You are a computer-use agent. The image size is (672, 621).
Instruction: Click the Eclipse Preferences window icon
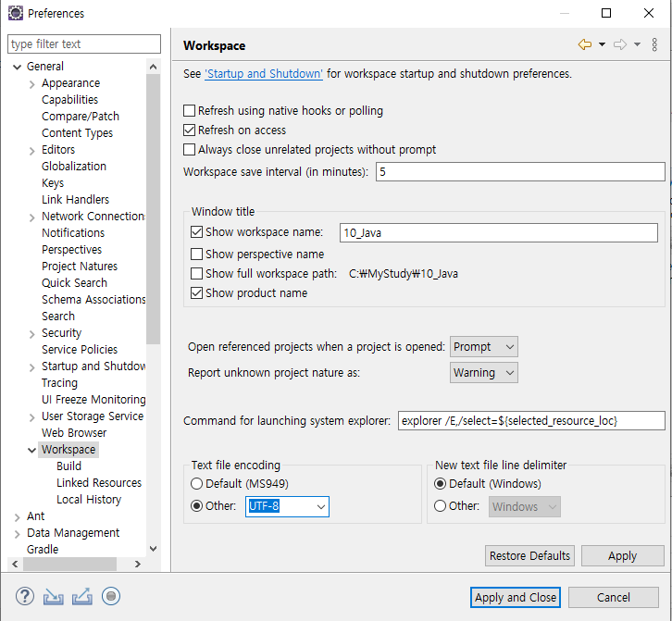pos(16,13)
